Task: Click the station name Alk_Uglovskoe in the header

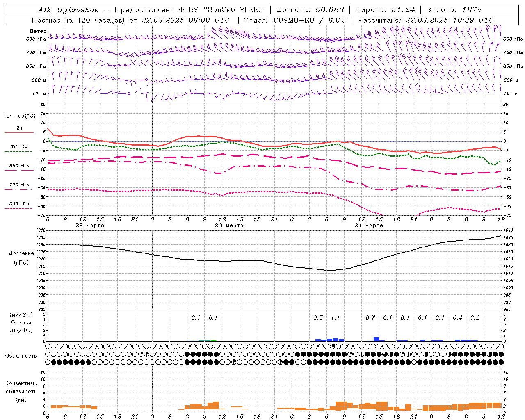Action: (68, 10)
